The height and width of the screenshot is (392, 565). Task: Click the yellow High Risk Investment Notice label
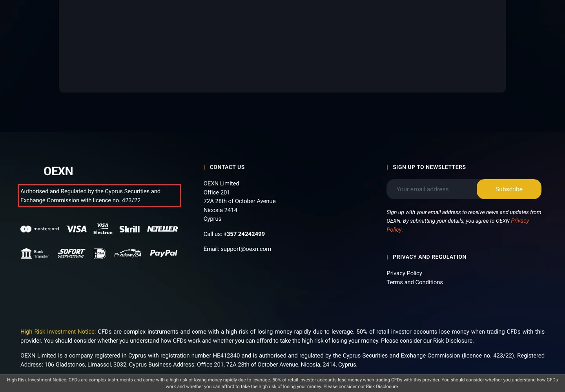[x=58, y=332]
